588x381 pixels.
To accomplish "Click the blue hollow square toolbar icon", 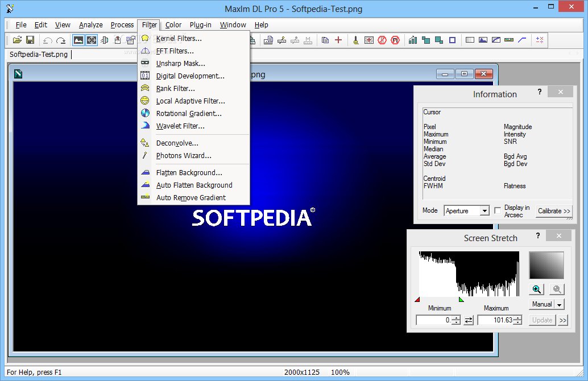I will coord(452,40).
